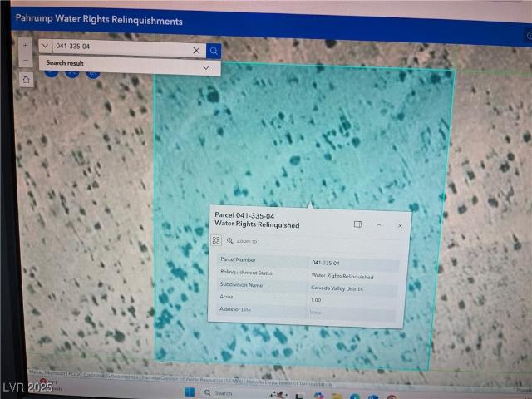
Task: Clear the search text with the X
Action: pos(196,50)
